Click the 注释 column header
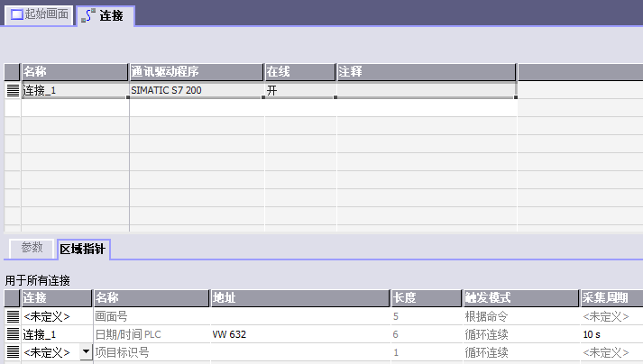643x364 pixels. pyautogui.click(x=426, y=72)
